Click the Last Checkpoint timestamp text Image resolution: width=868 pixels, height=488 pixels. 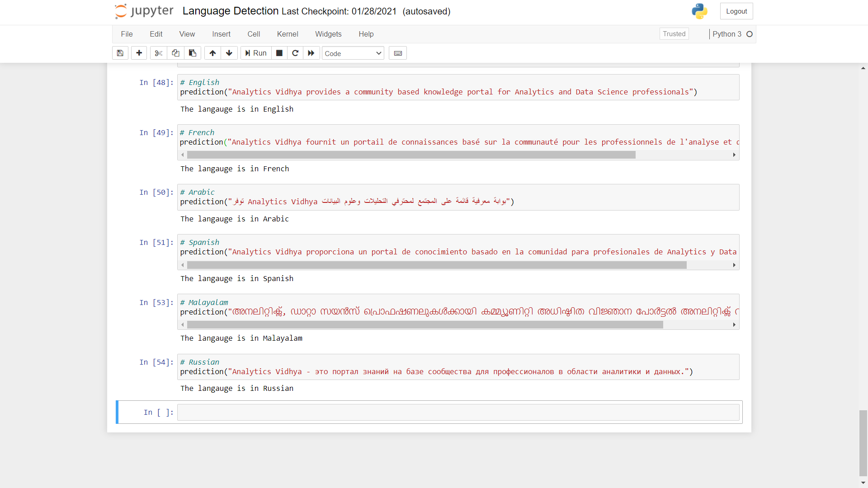[x=339, y=12]
